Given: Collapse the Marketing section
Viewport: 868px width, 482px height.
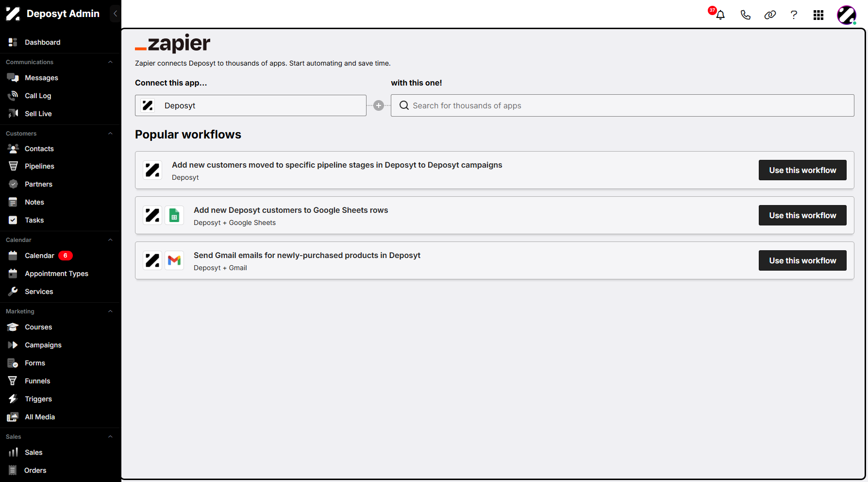Looking at the screenshot, I should (x=110, y=311).
